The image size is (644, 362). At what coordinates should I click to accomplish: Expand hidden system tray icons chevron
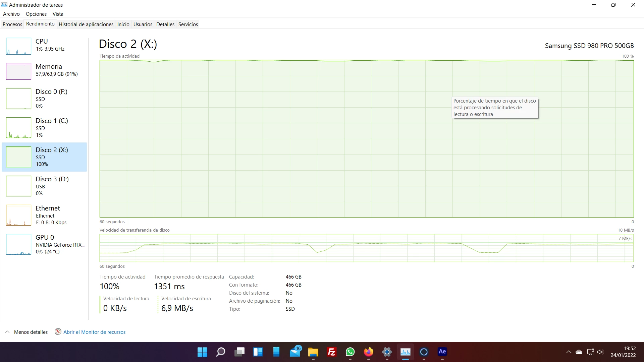(569, 352)
